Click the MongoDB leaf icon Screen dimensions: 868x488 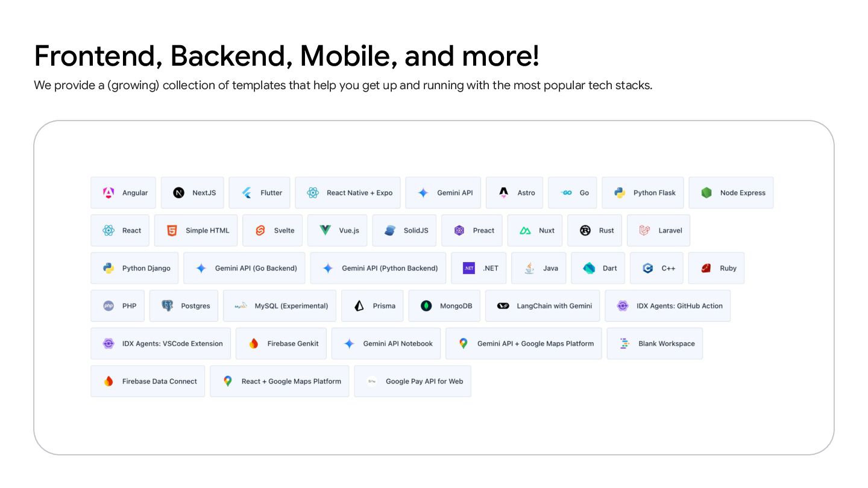click(426, 305)
